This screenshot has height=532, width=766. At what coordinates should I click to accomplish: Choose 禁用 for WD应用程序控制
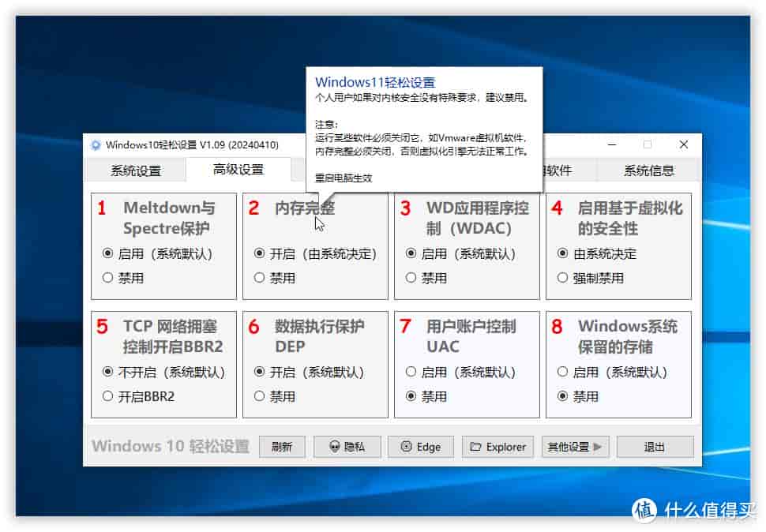tap(426, 278)
